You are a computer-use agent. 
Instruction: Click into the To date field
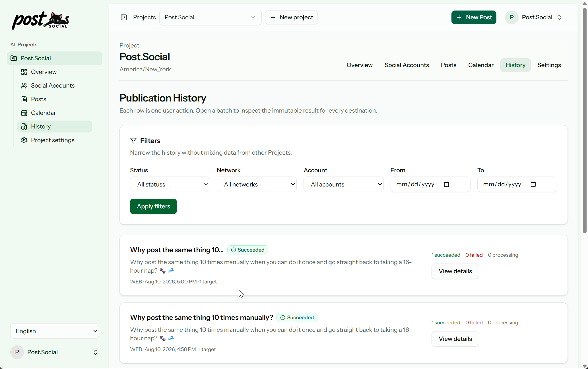coord(517,184)
